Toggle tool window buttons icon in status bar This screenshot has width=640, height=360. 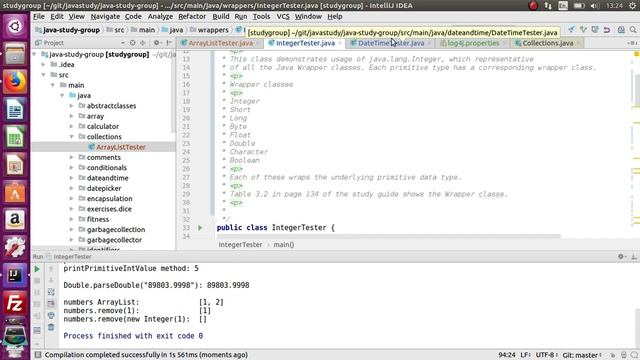pyautogui.click(x=38, y=355)
